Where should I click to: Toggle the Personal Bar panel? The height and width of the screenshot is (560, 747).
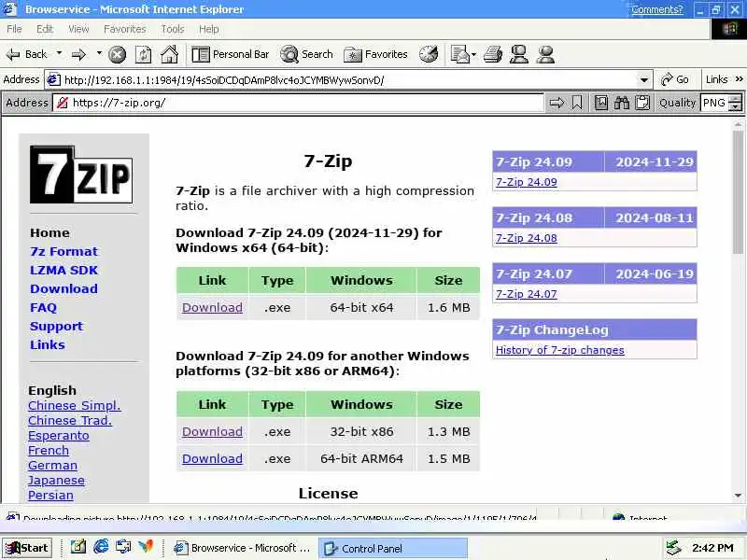tap(231, 54)
